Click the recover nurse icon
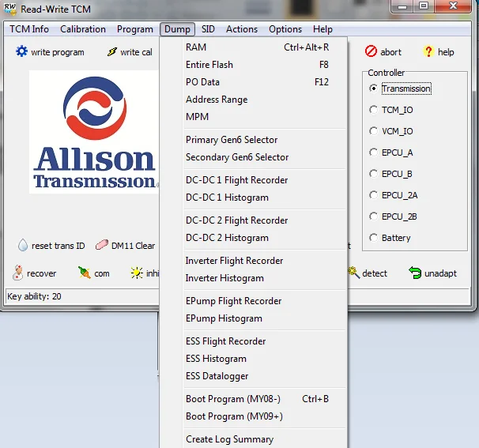The image size is (479, 448). click(x=17, y=273)
